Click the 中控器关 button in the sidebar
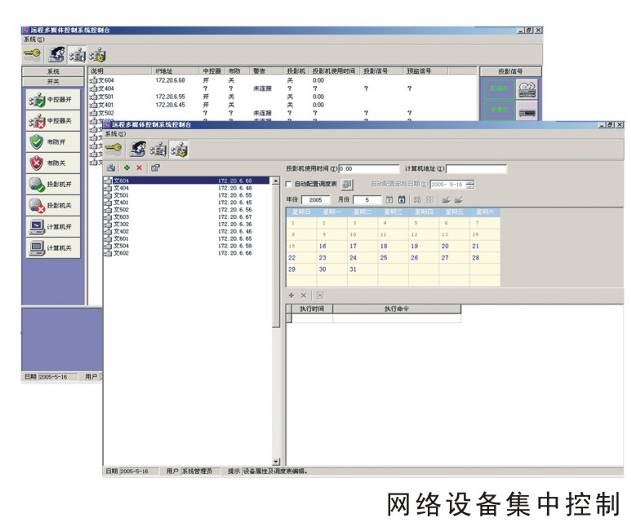 pos(53,120)
